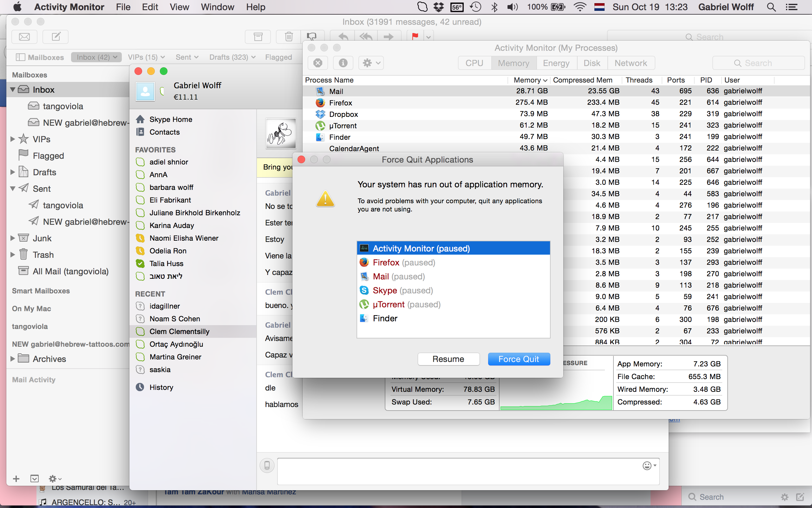
Task: Open the Drafts (323) favorites dropdown
Action: (232, 57)
